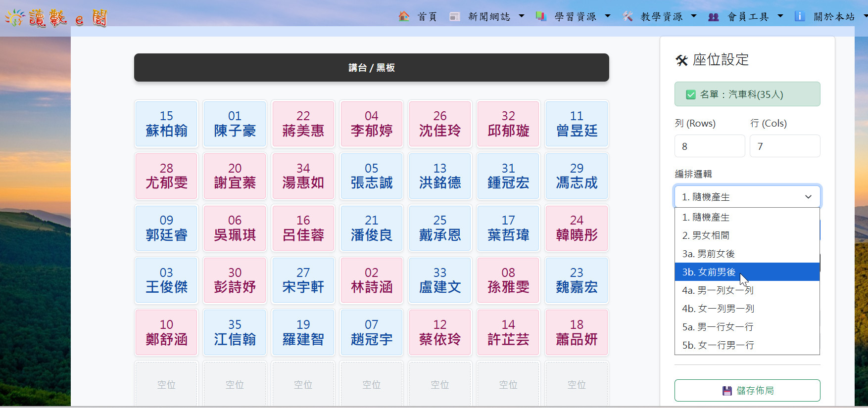Image resolution: width=868 pixels, height=408 pixels.
Task: Click the tools icon beside 教學資源
Action: [627, 16]
